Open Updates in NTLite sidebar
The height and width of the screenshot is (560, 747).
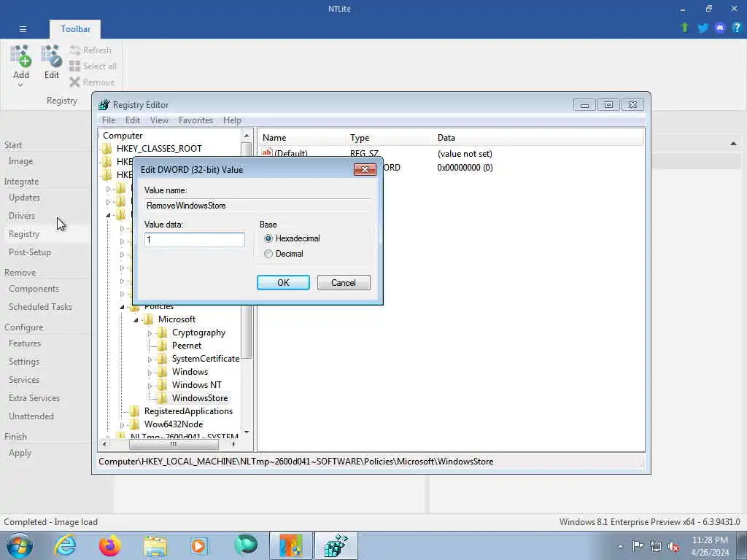coord(24,198)
